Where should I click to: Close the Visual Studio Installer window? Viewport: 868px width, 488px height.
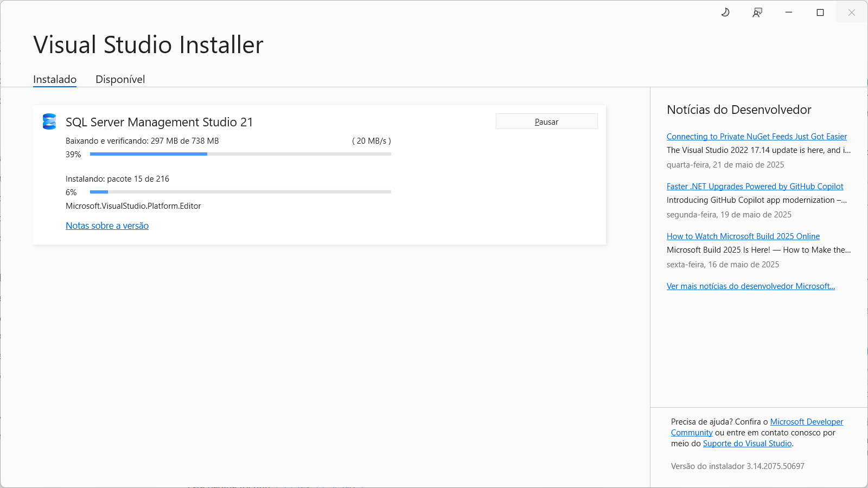tap(852, 12)
